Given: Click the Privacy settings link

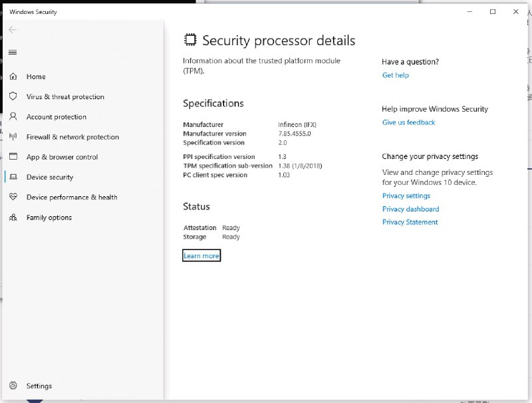Looking at the screenshot, I should click(406, 196).
